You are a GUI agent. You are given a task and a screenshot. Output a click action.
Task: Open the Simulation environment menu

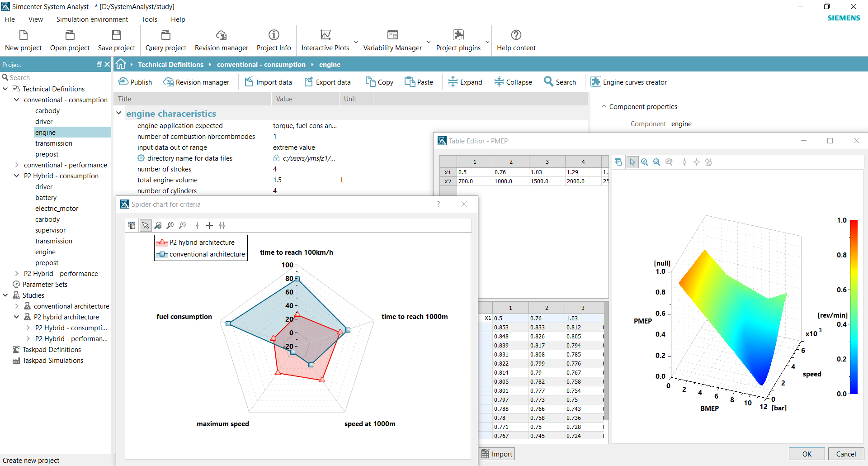(92, 19)
